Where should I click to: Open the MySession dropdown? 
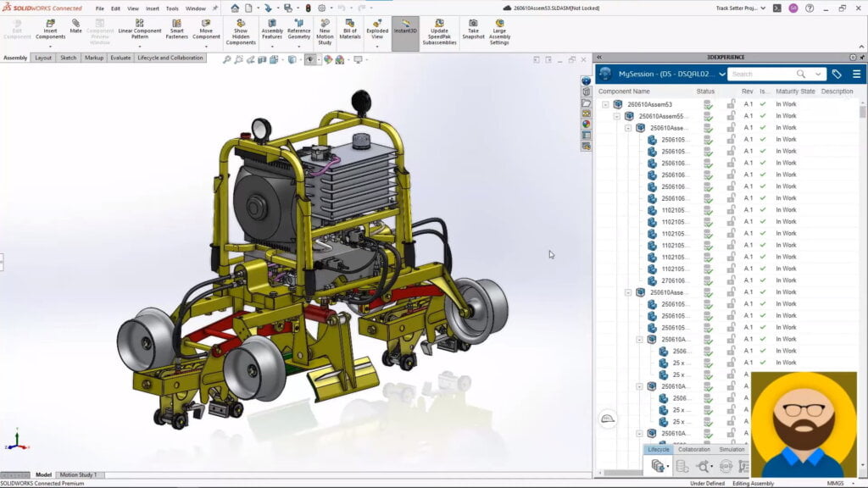(x=722, y=75)
